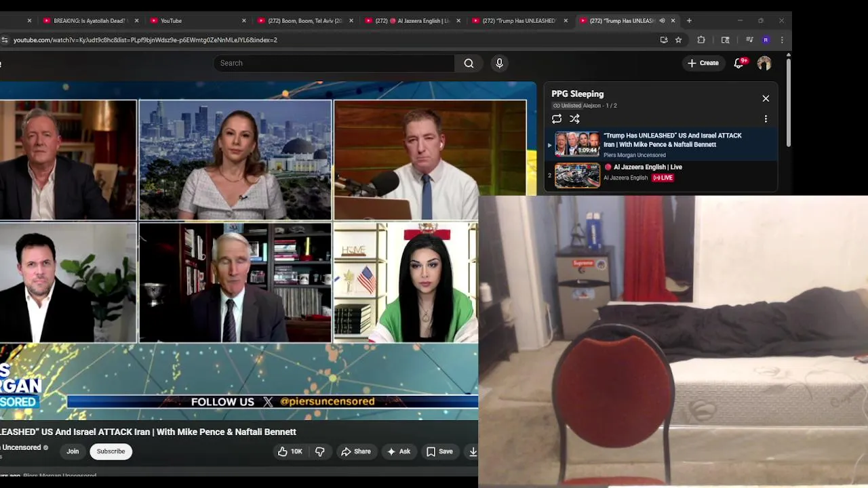The width and height of the screenshot is (868, 488).
Task: Click Unlisted badge in playlist header
Action: coord(567,106)
